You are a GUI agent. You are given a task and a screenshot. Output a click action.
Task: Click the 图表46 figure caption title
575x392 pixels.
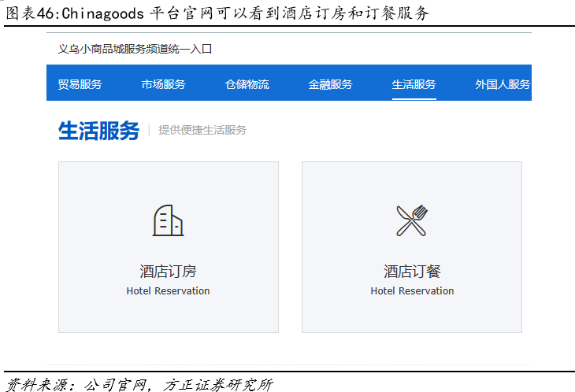point(217,13)
